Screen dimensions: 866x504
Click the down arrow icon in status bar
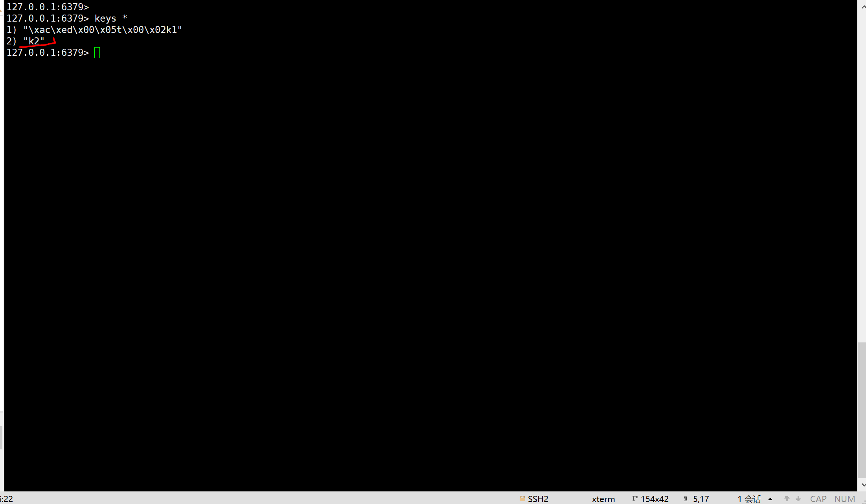(x=798, y=498)
